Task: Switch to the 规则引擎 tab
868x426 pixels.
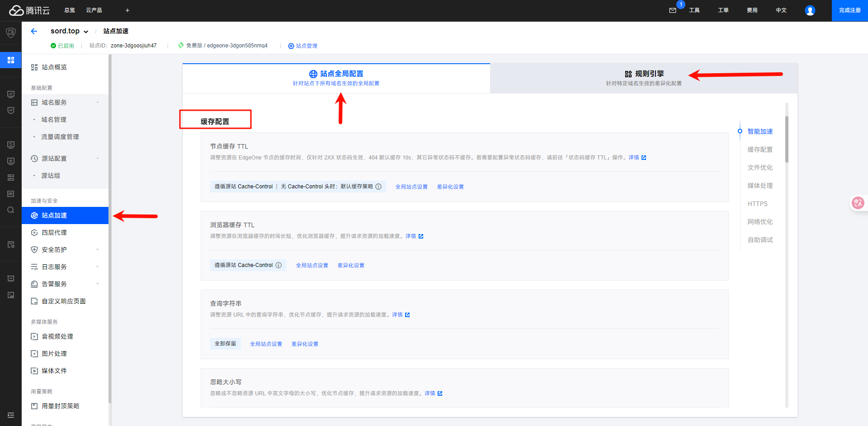Action: tap(644, 78)
